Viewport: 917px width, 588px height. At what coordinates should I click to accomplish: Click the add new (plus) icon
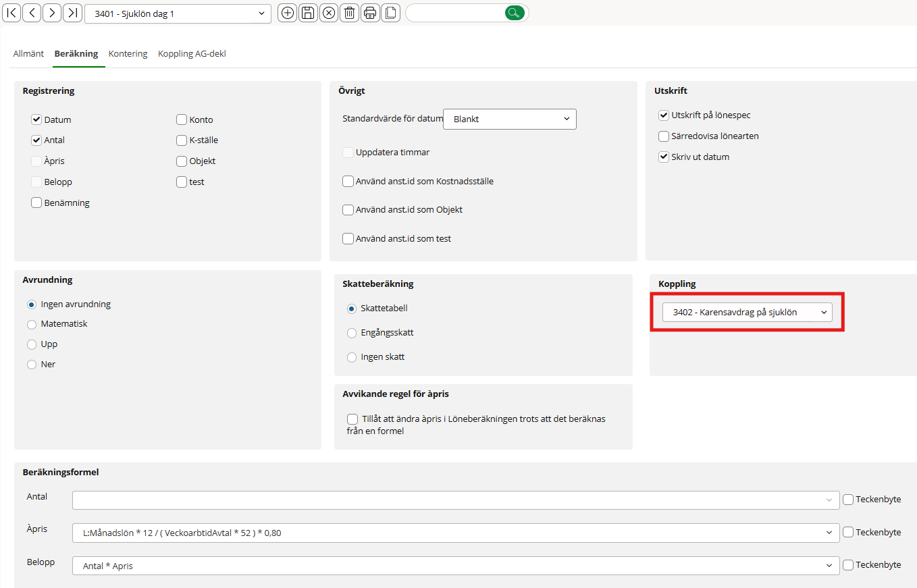coord(288,13)
